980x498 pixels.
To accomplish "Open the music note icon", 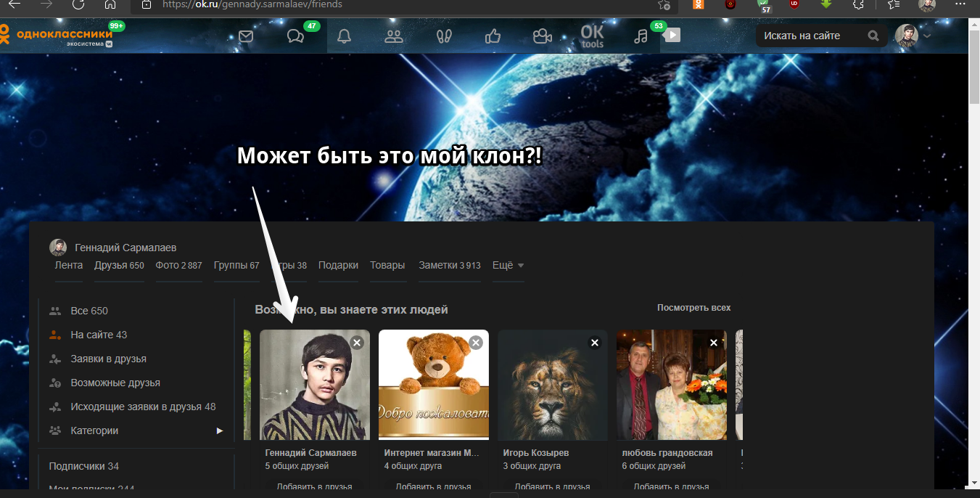I will point(641,36).
